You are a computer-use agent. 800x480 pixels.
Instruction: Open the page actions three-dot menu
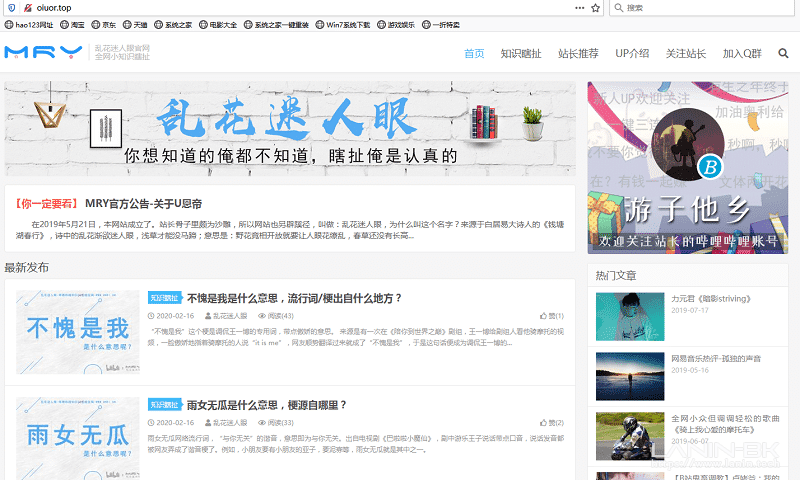coord(580,8)
